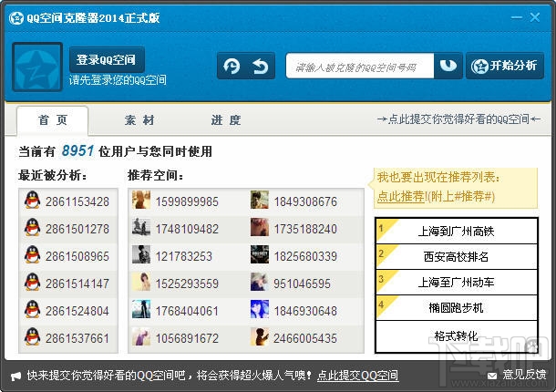
Task: Click penguin icon beside 2861537661
Action: (x=32, y=336)
